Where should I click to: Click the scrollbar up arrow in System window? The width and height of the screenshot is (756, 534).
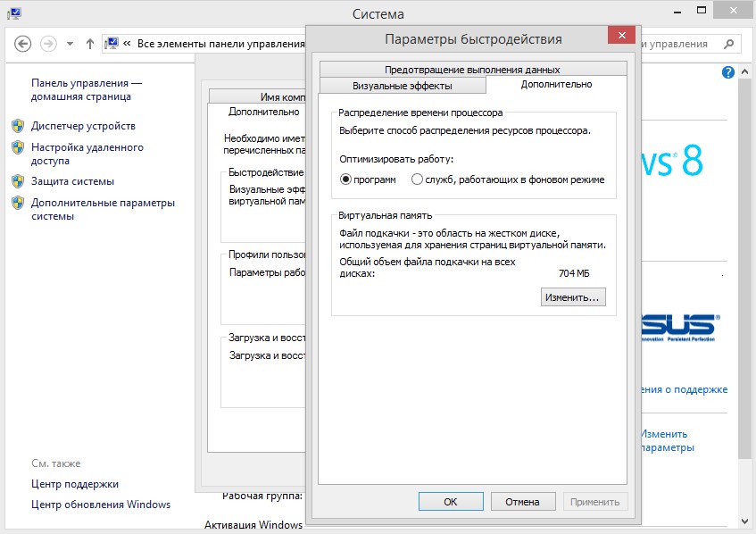(744, 71)
